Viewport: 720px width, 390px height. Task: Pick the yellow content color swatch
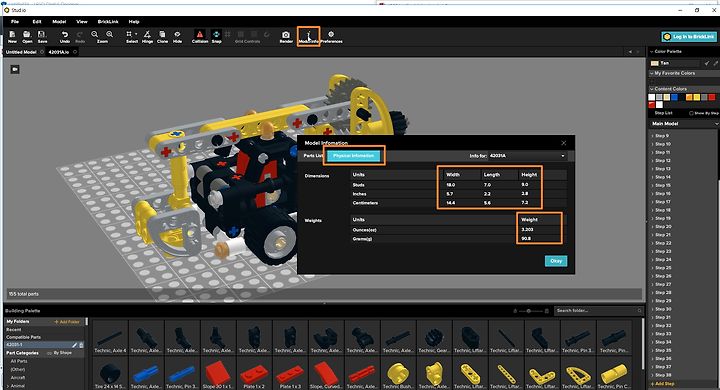coord(697,97)
